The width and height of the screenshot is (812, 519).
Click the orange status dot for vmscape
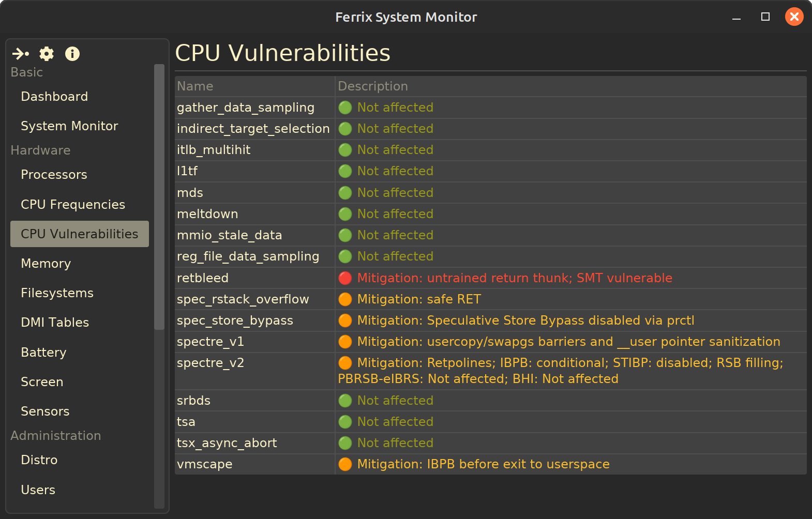click(x=345, y=464)
